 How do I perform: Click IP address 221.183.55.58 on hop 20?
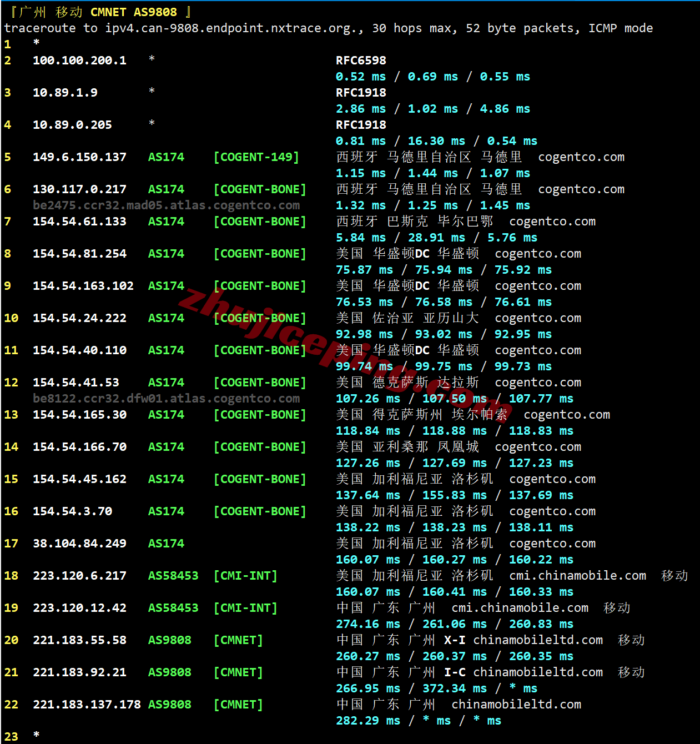79,640
